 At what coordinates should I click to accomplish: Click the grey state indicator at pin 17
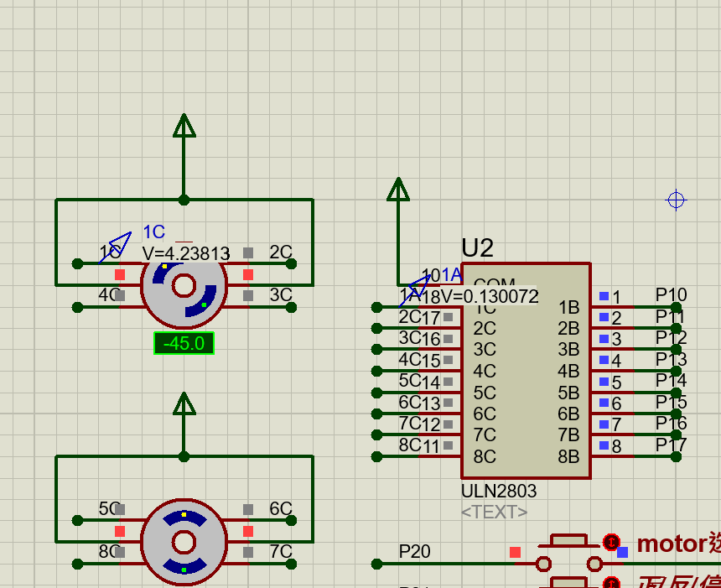448,317
